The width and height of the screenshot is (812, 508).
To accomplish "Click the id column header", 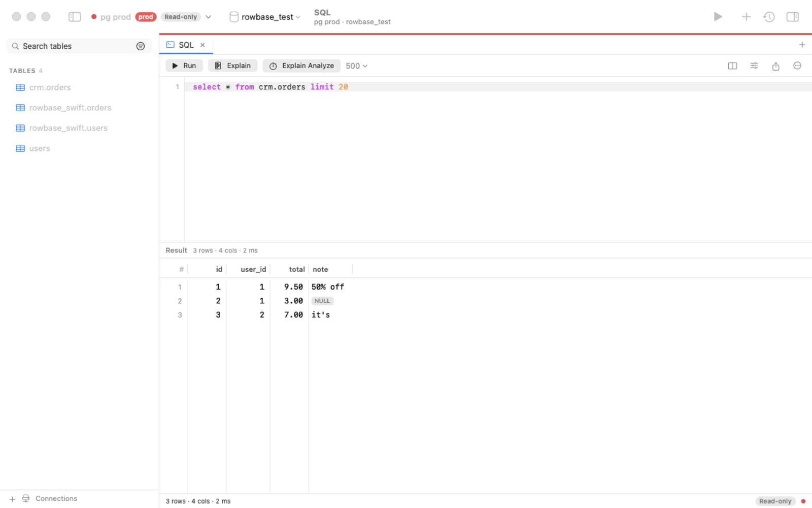I will coord(207,269).
